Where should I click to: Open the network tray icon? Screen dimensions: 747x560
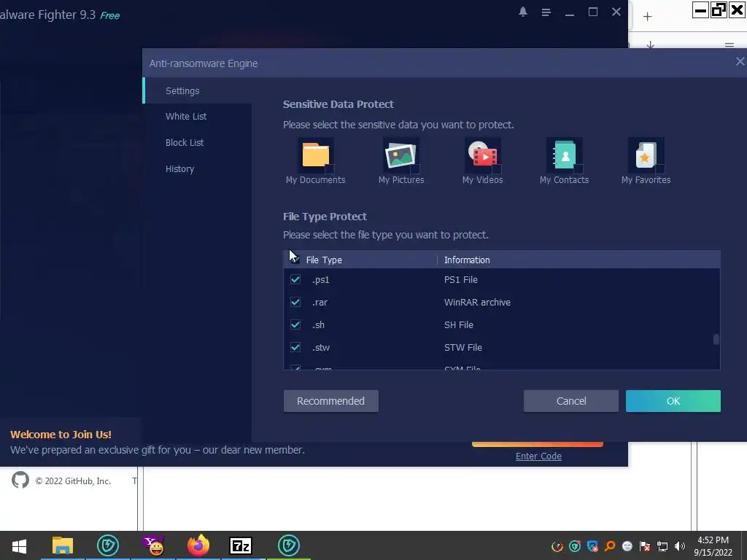tap(662, 546)
